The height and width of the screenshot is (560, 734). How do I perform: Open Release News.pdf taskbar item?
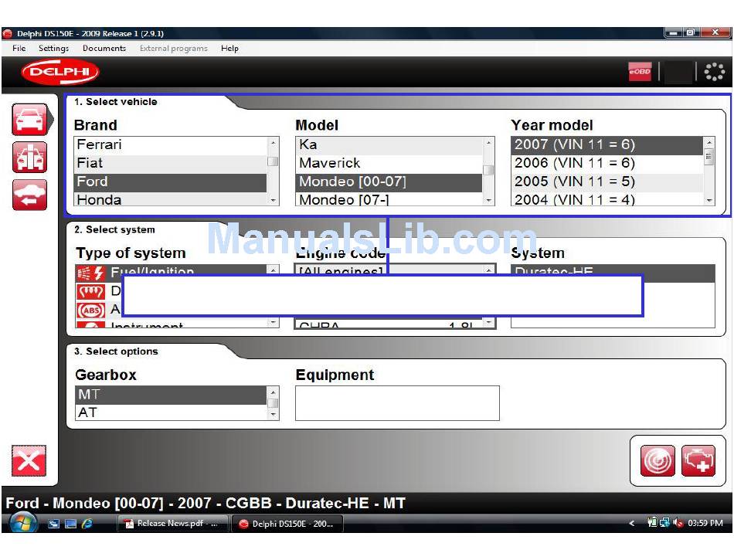[172, 524]
